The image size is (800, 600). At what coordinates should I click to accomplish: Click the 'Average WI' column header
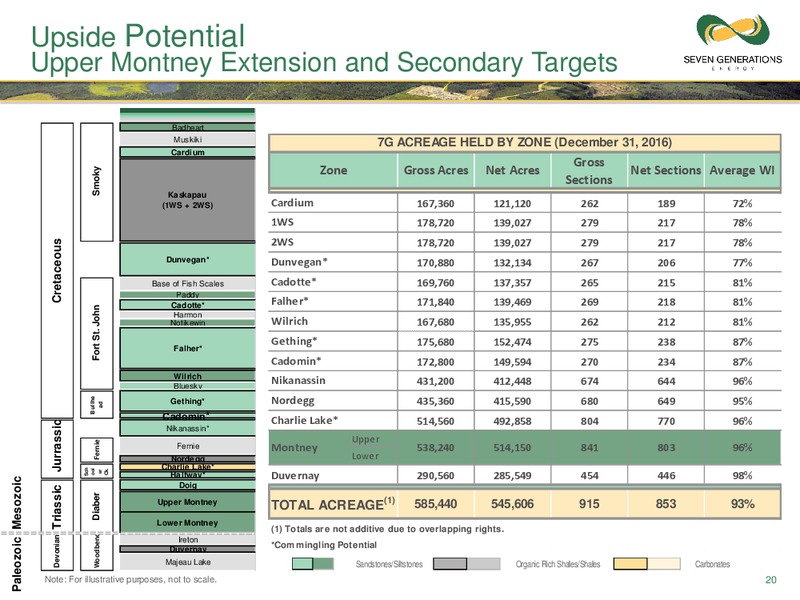pos(742,170)
